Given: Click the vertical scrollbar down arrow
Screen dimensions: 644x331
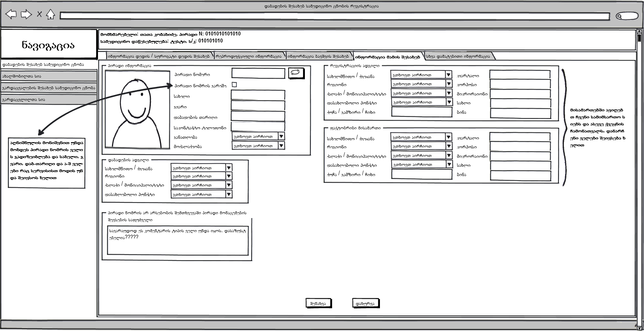Looking at the screenshot, I should point(639,326).
